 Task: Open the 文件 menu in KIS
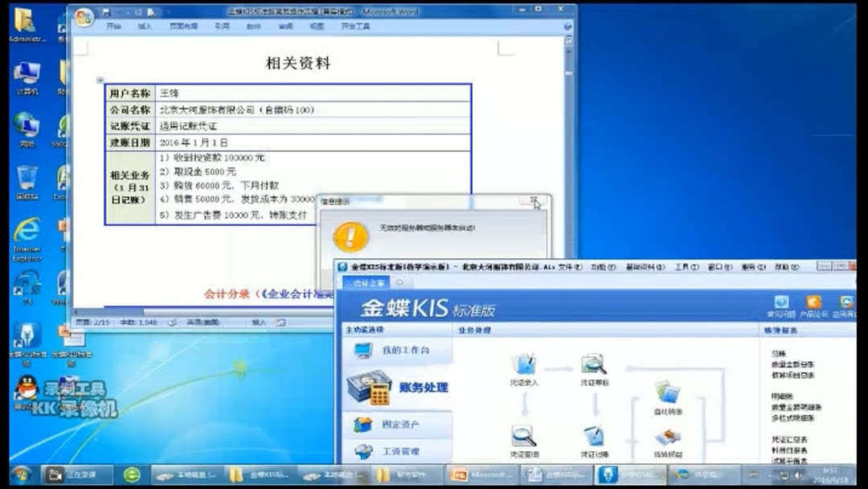click(568, 265)
